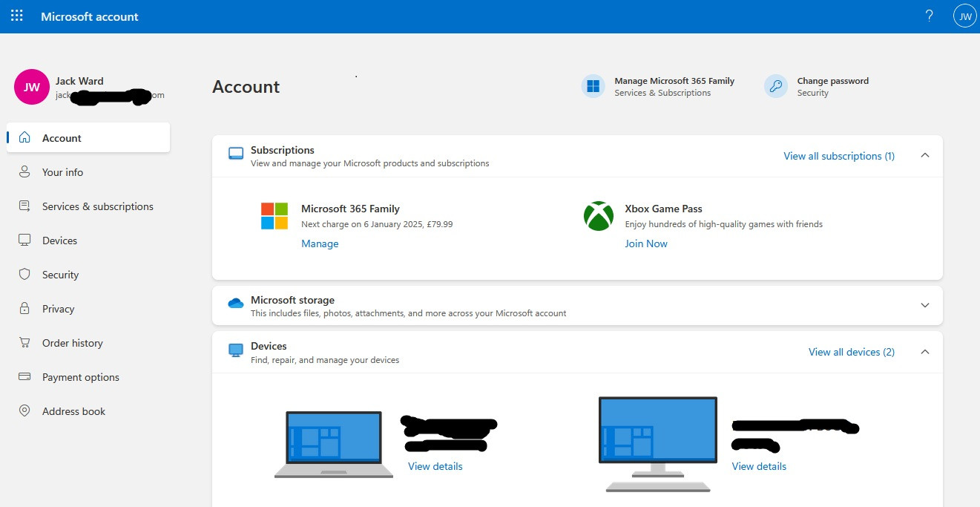This screenshot has height=507, width=980.
Task: Click Change password shortcut text
Action: coord(832,81)
